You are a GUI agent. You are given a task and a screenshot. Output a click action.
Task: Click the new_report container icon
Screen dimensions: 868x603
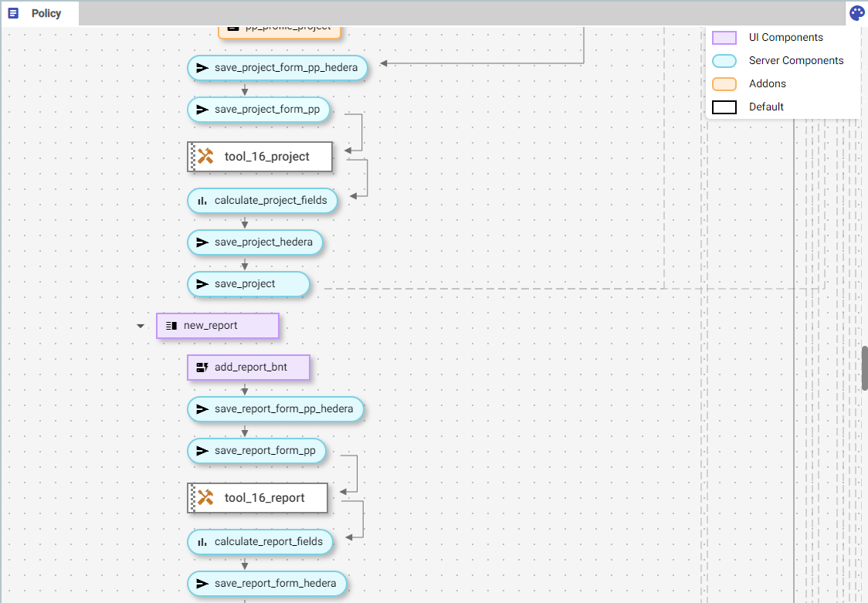tap(171, 326)
